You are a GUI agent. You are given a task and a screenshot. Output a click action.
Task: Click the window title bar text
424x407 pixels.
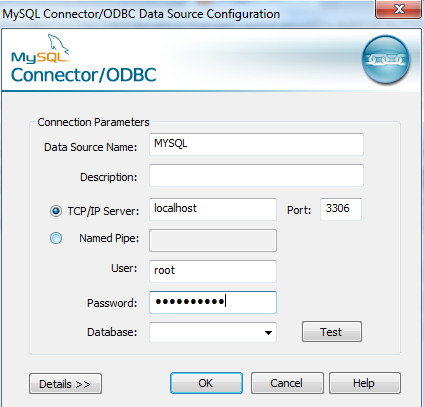pos(141,14)
